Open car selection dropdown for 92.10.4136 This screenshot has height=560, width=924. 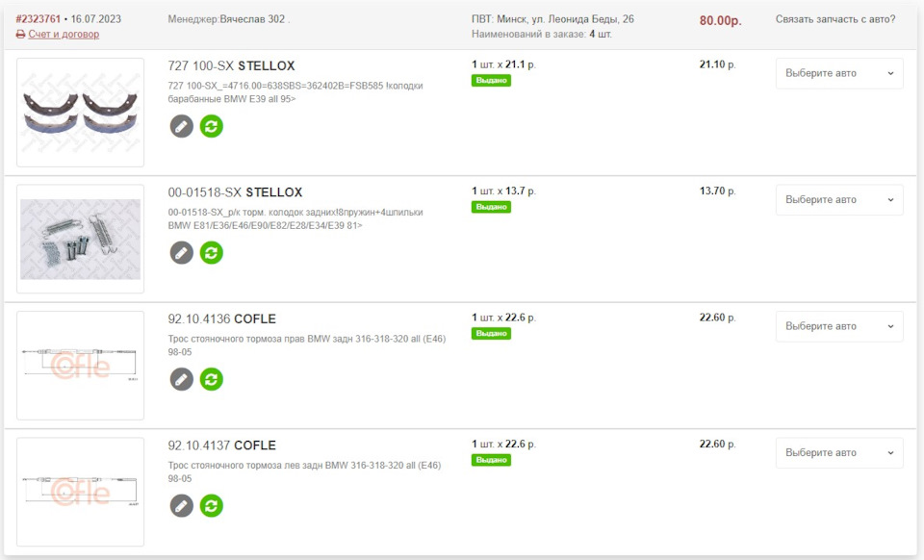[839, 327]
